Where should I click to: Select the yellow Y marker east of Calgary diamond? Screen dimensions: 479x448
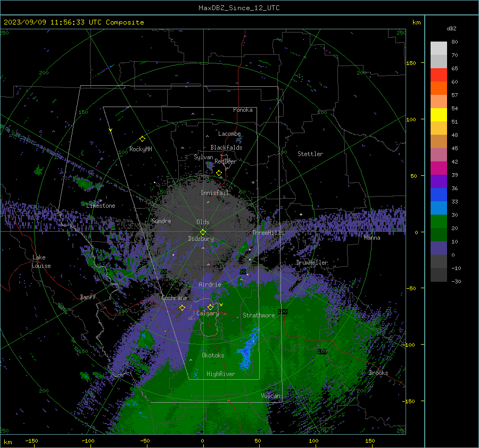221,305
